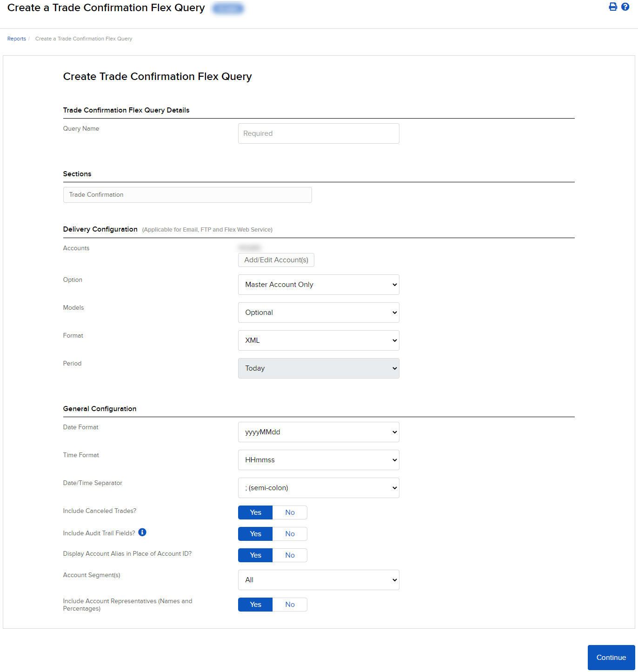Viewport: 638px width, 672px height.
Task: Click the Audit Trail Fields info icon
Action: click(142, 532)
